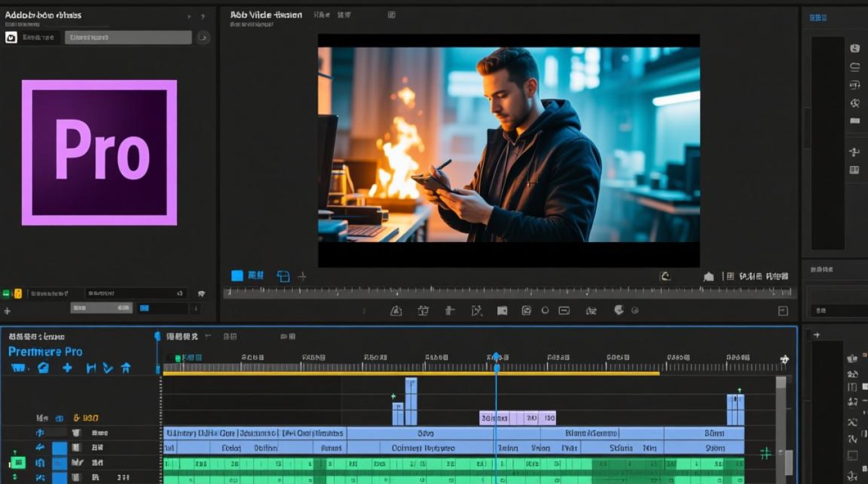The image size is (868, 484).
Task: Click the blue button right of the gray slider
Action: tap(144, 308)
